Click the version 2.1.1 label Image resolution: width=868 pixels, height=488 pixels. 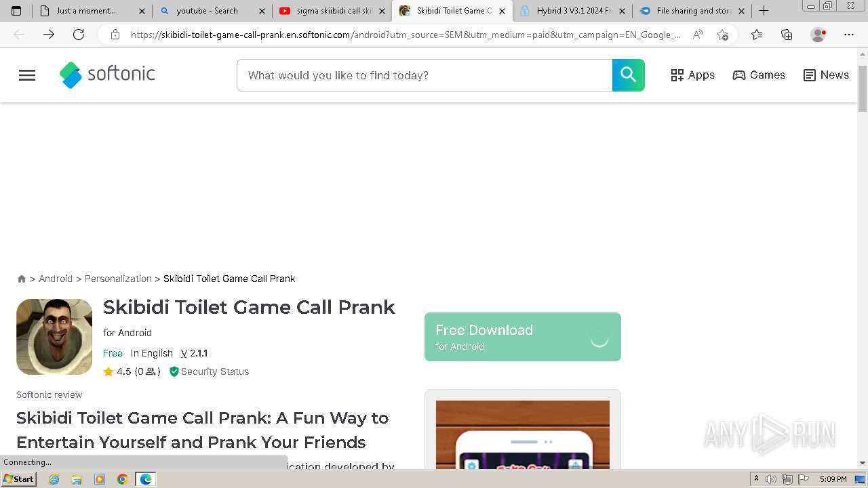pos(194,353)
